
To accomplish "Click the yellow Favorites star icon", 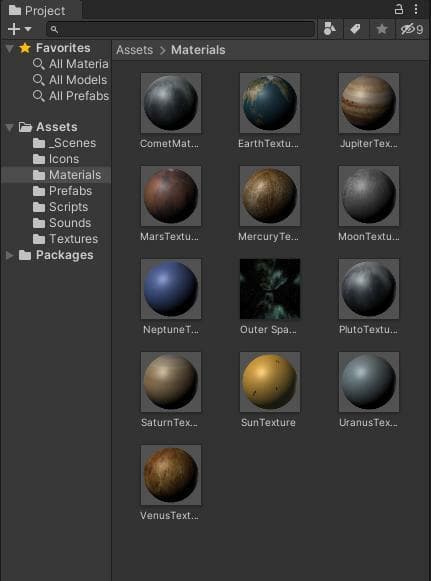I will pyautogui.click(x=25, y=48).
